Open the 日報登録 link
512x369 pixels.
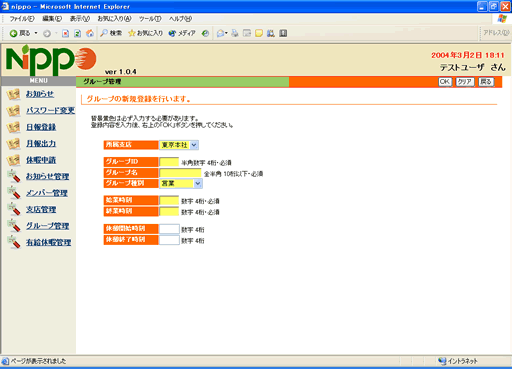point(41,127)
